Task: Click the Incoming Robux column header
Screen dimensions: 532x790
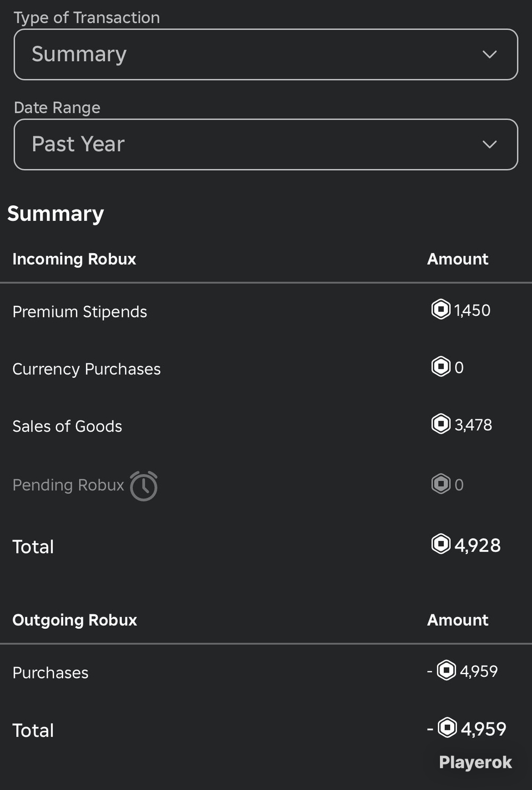Action: tap(74, 259)
